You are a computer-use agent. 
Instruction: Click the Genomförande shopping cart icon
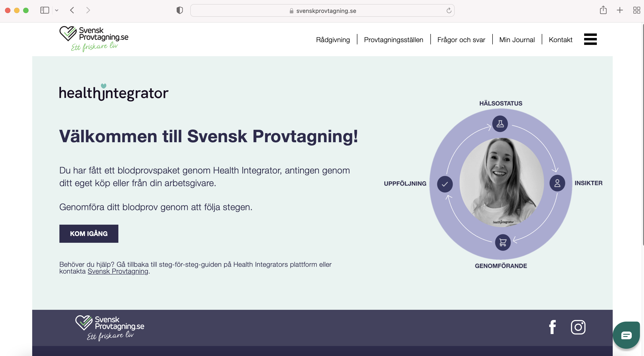point(503,242)
